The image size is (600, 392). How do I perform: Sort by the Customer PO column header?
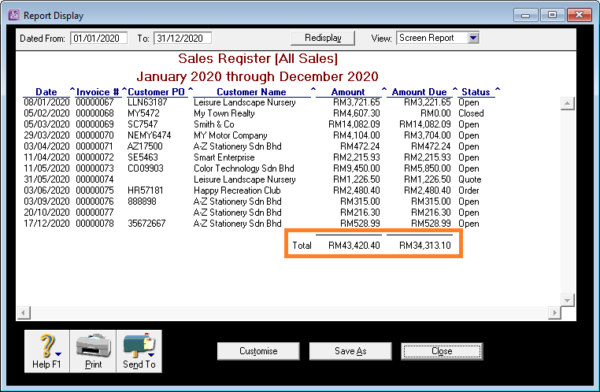pyautogui.click(x=156, y=92)
